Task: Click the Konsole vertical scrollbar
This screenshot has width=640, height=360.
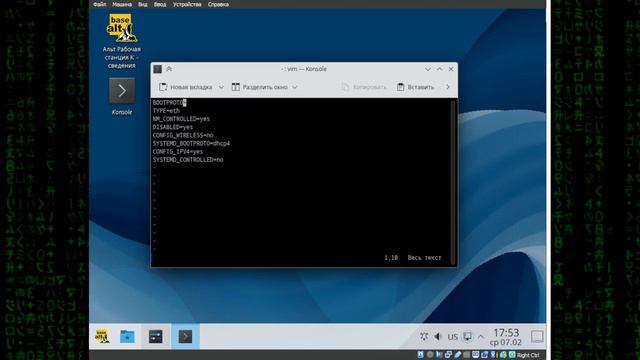Action: (452, 182)
